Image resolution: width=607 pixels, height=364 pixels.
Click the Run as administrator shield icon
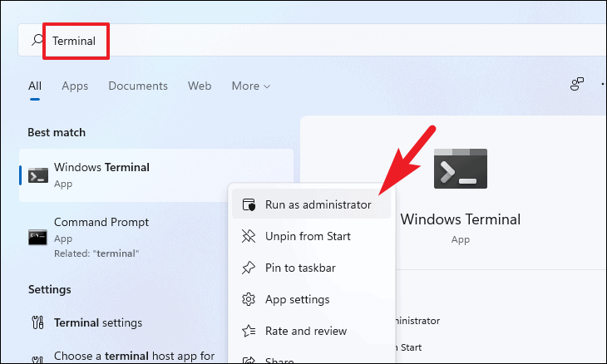249,204
